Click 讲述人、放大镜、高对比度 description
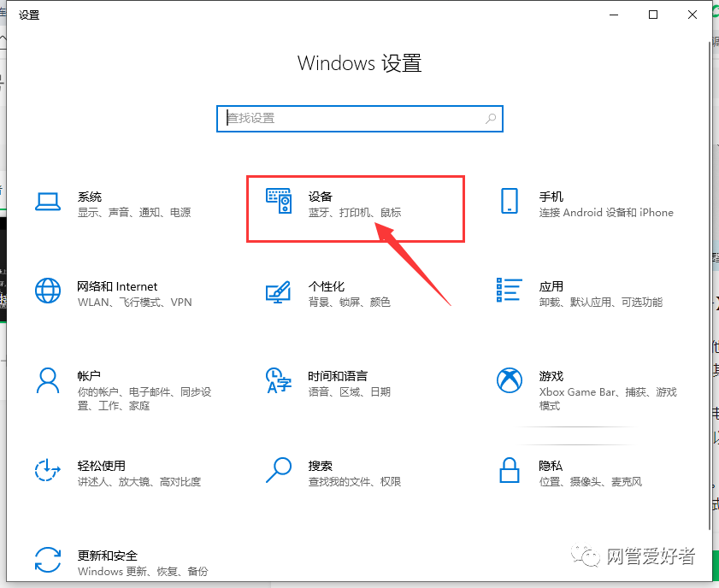 coord(139,482)
